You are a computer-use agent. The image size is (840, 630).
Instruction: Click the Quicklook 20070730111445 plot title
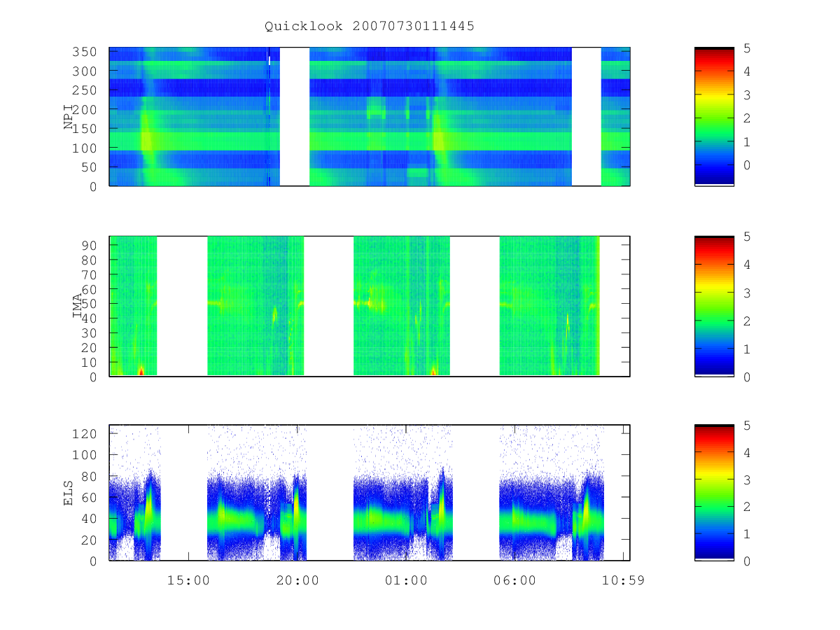click(370, 27)
